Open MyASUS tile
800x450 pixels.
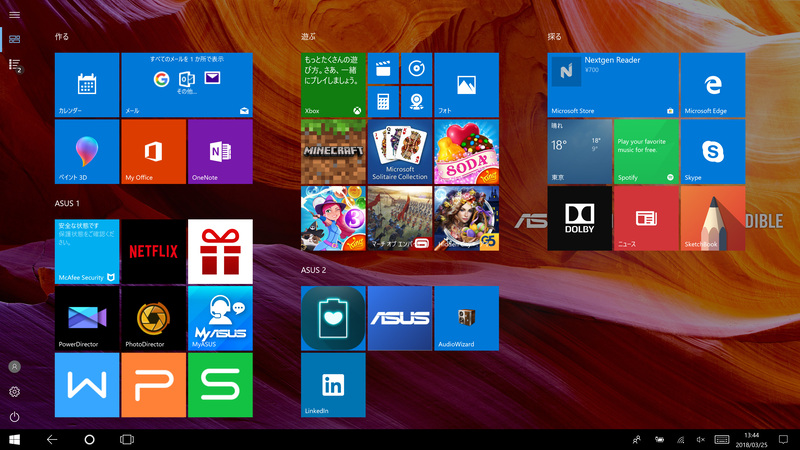(220, 318)
